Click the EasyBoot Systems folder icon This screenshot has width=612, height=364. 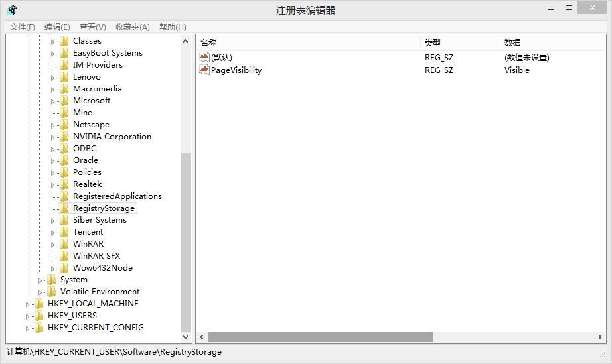(64, 53)
